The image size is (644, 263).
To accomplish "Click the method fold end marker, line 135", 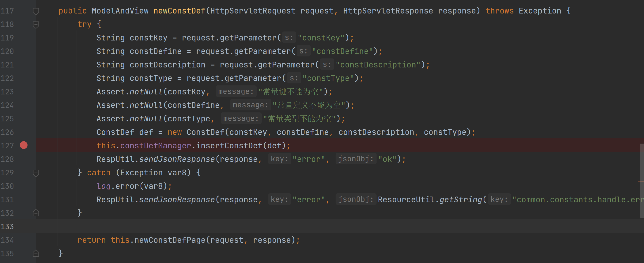I will (x=36, y=254).
